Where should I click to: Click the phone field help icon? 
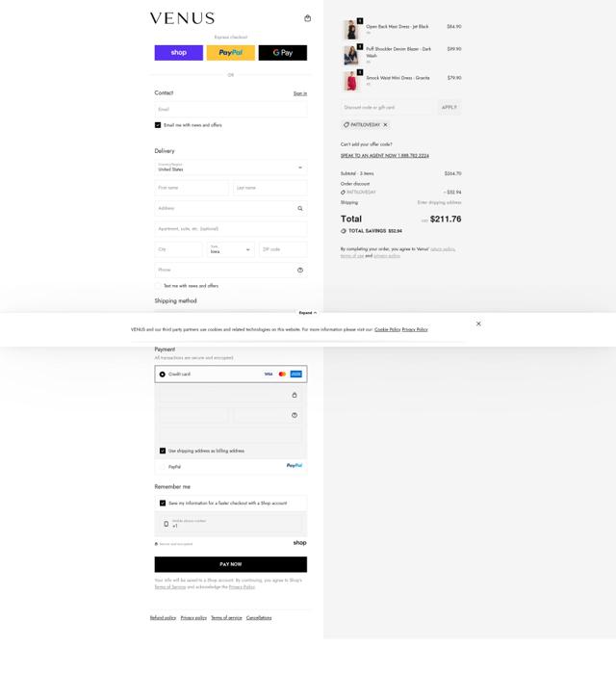[300, 270]
